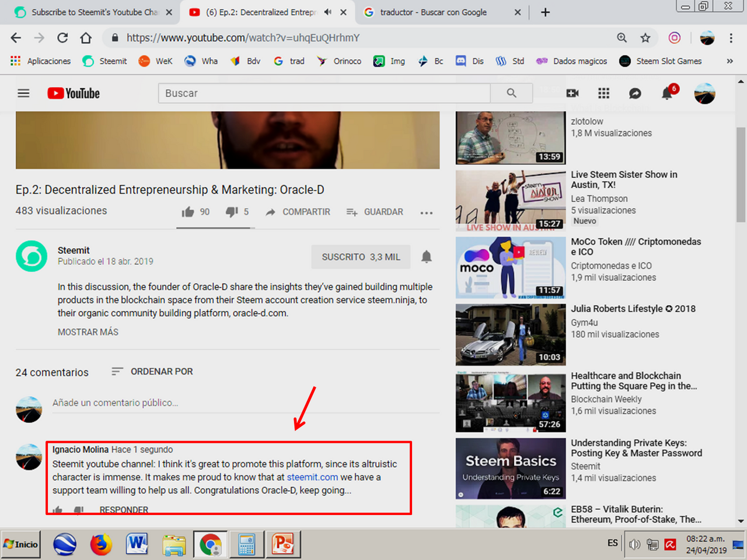Launch Firefox from the taskbar

point(101,544)
